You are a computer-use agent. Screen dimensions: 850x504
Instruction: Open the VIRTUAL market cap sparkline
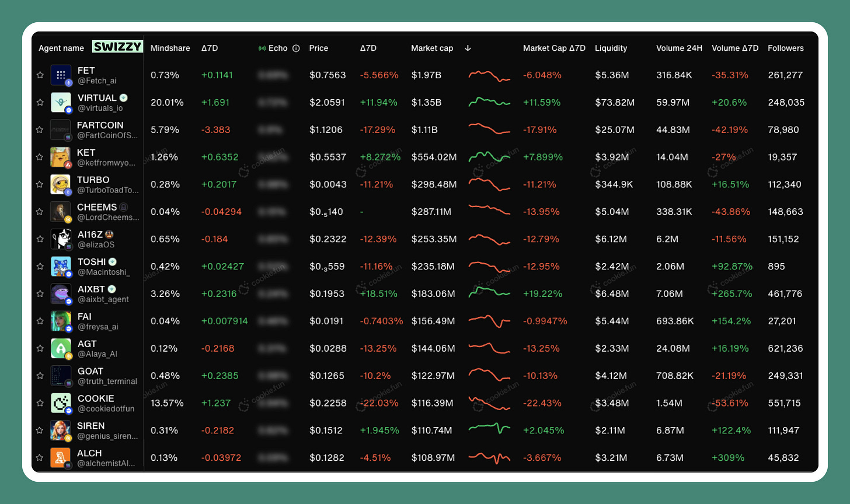click(x=489, y=103)
